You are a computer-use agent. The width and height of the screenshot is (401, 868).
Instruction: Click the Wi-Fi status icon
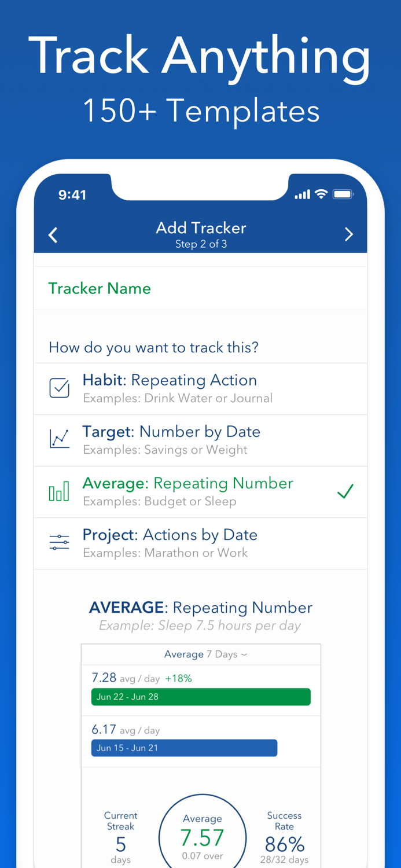pyautogui.click(x=323, y=194)
